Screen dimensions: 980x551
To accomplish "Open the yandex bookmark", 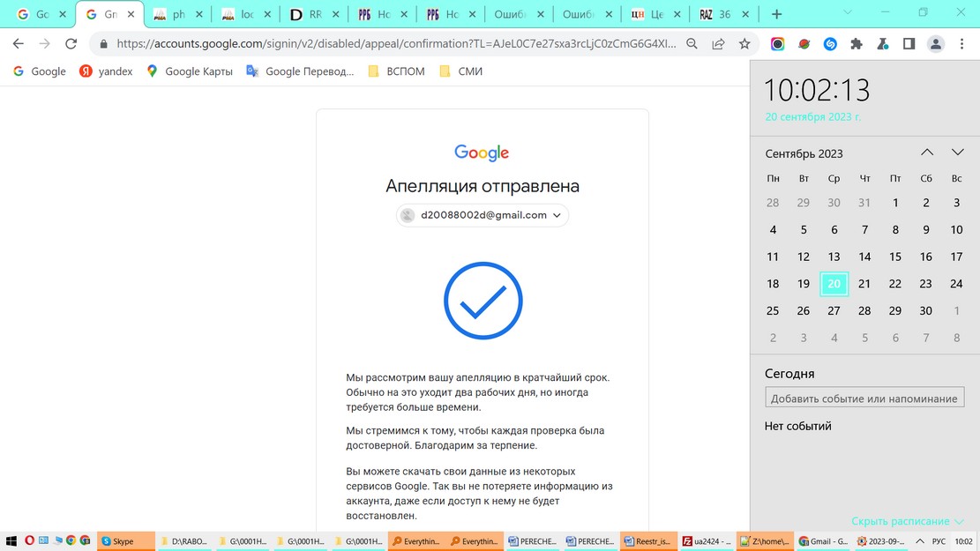I will [x=106, y=71].
